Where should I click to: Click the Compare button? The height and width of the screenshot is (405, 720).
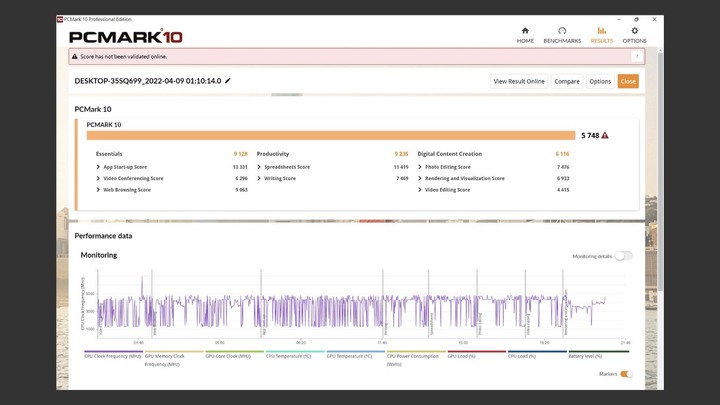(567, 81)
